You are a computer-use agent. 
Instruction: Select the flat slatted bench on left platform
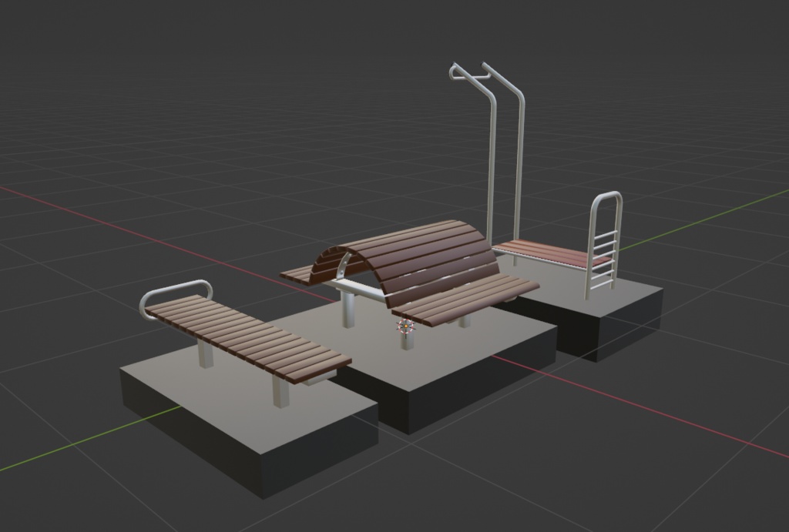249,339
